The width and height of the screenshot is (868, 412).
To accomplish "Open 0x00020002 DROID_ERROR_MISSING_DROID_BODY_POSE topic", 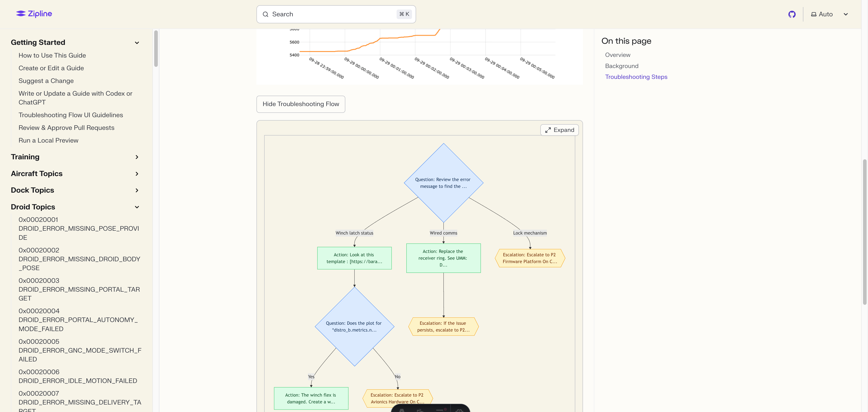I will tap(80, 259).
